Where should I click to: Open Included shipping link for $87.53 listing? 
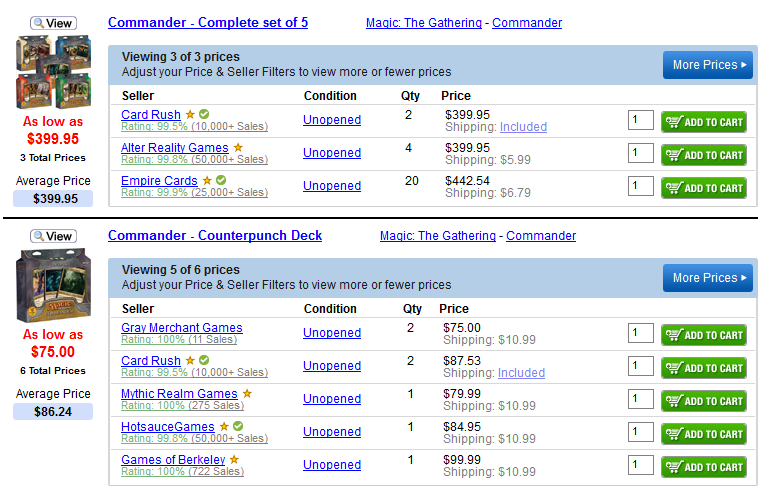pyautogui.click(x=521, y=373)
